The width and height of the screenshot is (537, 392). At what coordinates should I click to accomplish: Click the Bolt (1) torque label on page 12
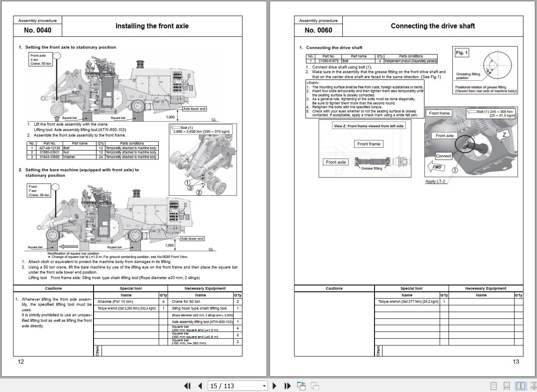click(201, 129)
